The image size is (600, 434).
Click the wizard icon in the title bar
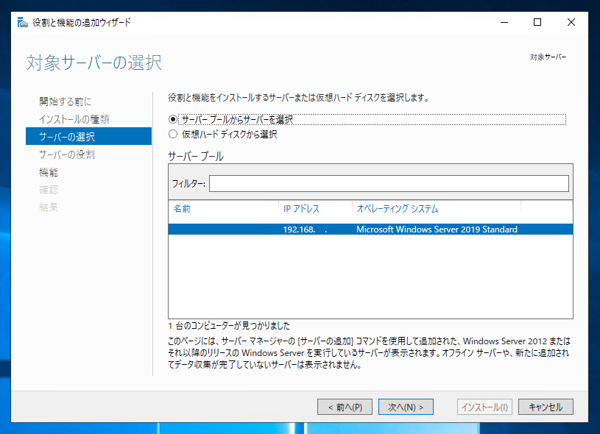pyautogui.click(x=23, y=23)
